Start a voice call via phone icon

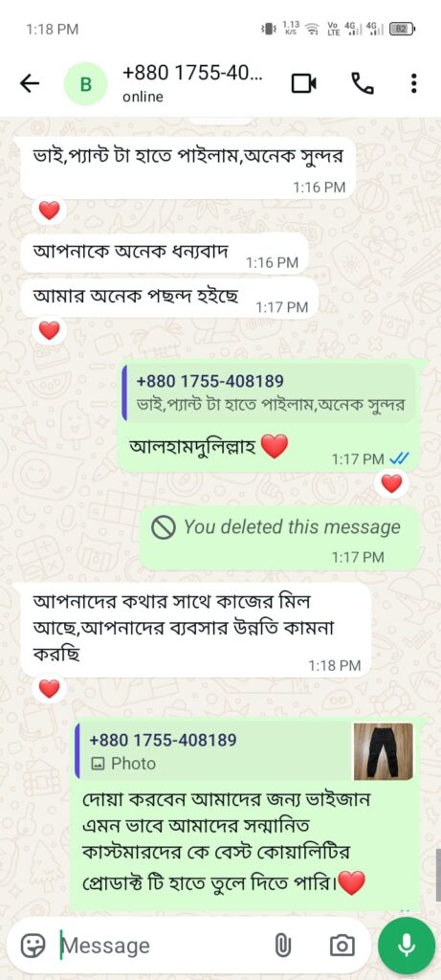(x=363, y=83)
